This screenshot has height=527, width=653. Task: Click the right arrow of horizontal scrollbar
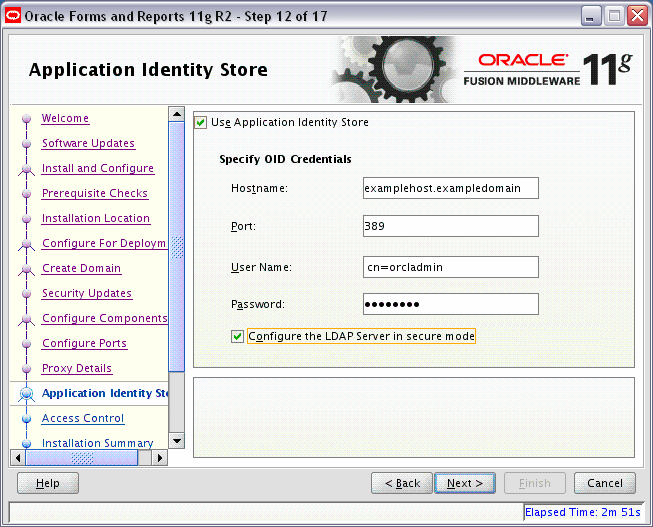click(x=160, y=458)
